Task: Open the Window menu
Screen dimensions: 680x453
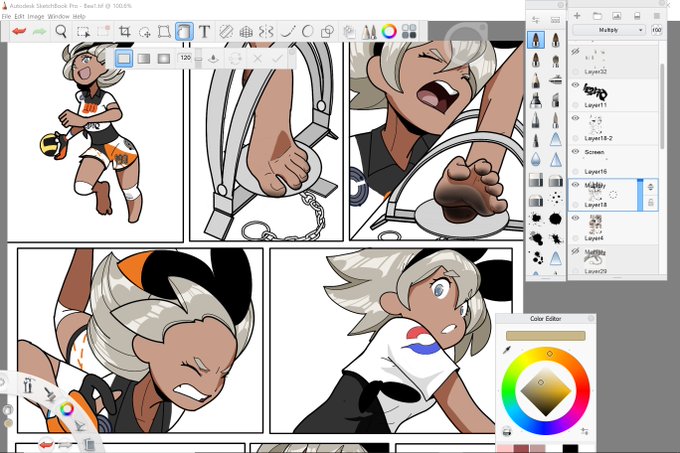Action: [58, 16]
